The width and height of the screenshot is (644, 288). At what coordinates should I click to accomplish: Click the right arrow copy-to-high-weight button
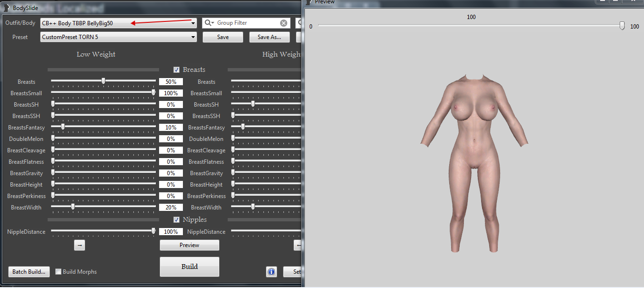80,245
